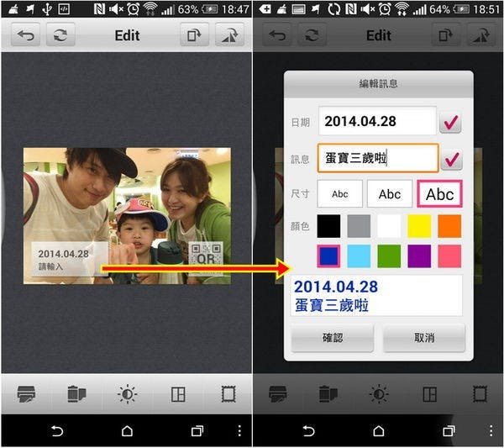Tap the flip/mirror icon in left Edit screen toolbar

click(229, 34)
